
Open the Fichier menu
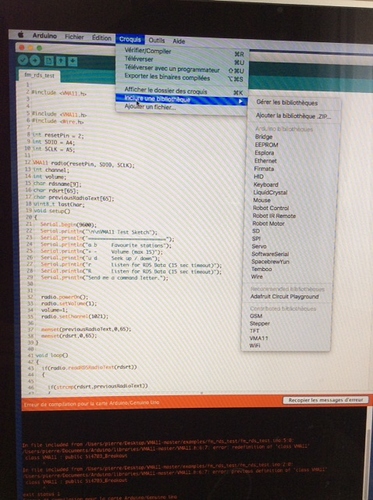click(74, 37)
